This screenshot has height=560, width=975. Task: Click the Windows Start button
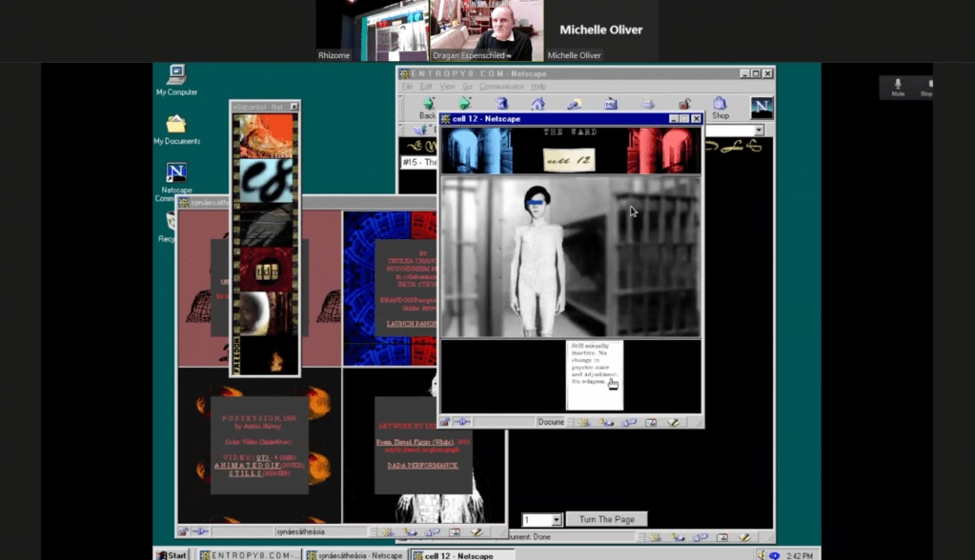[x=172, y=554]
